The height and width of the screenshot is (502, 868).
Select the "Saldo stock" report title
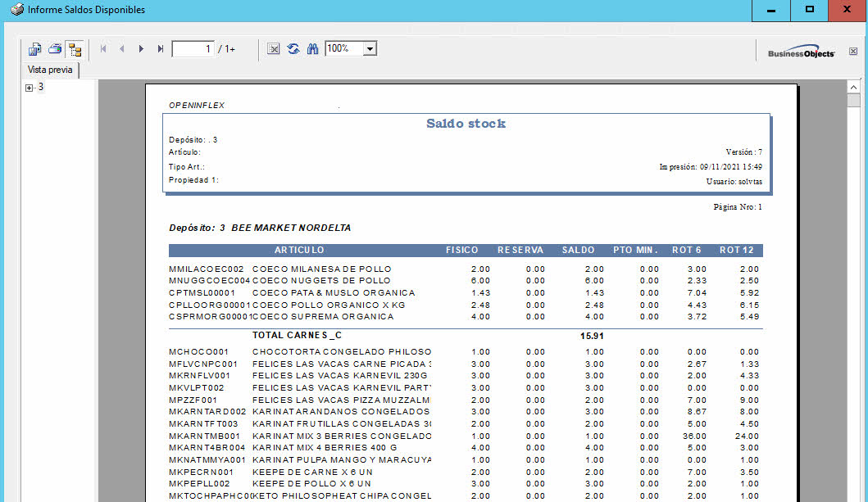pos(466,124)
